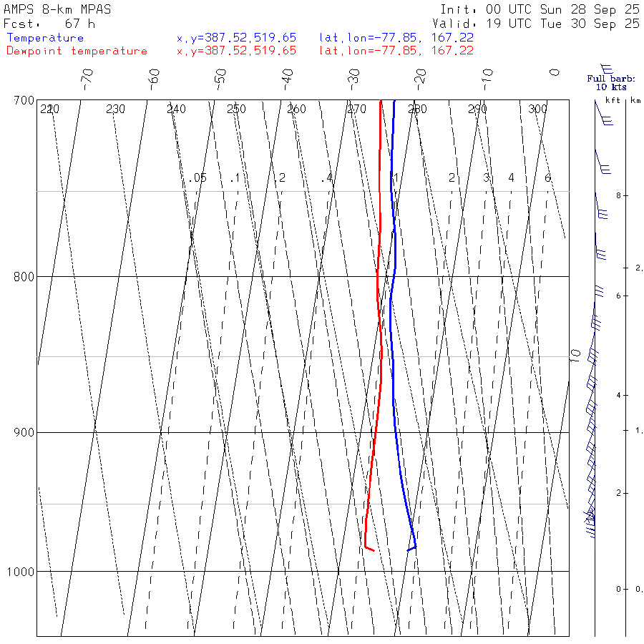This screenshot has height=644, width=644.
Task: Click the -20 temperature axis label
Action: [421, 79]
